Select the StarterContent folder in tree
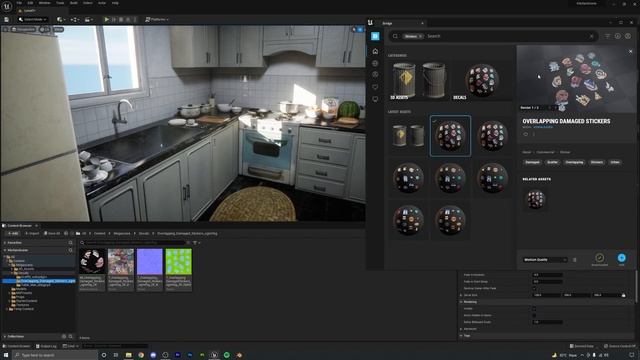 tap(24, 301)
